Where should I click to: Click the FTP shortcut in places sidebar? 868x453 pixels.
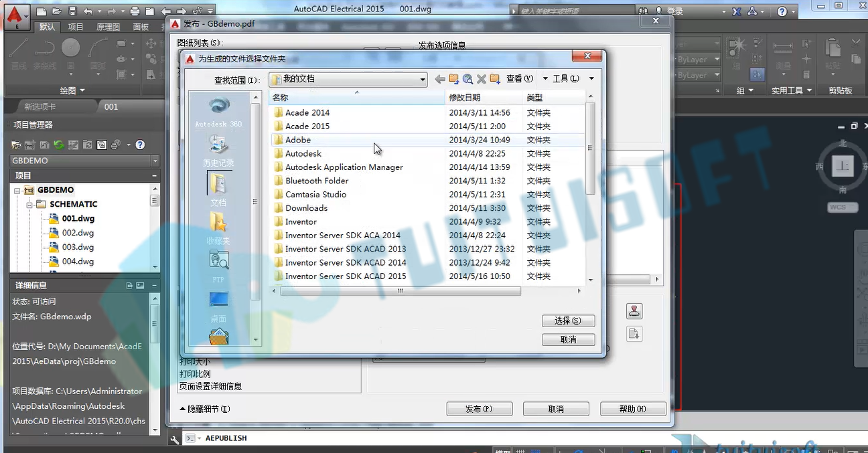219,266
